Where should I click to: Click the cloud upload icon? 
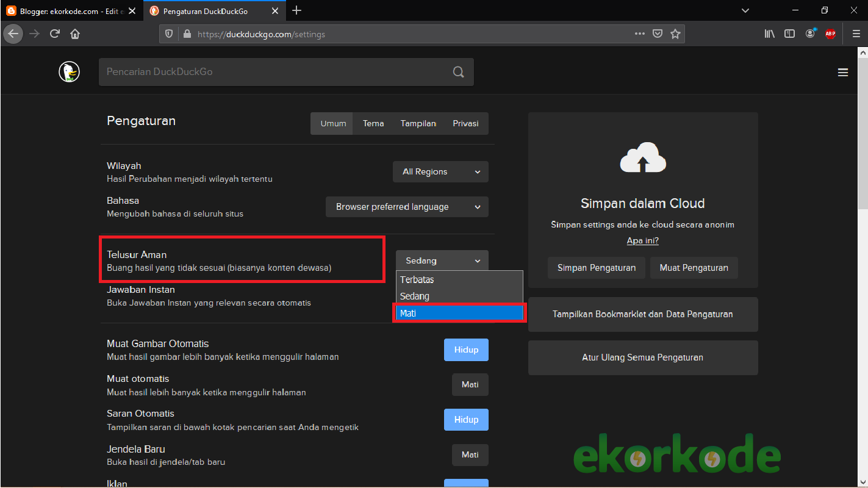click(x=643, y=157)
